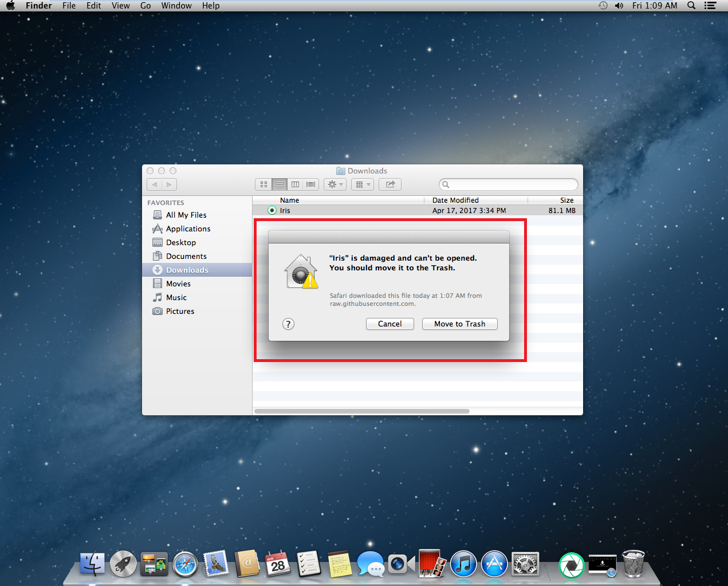Select Documents in the sidebar
The width and height of the screenshot is (728, 586).
186,256
